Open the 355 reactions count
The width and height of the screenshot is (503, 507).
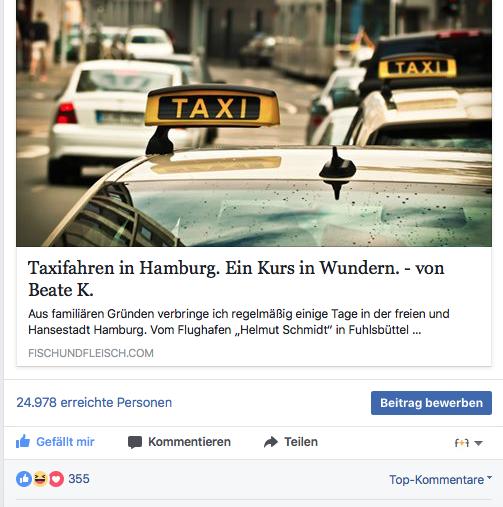click(79, 479)
